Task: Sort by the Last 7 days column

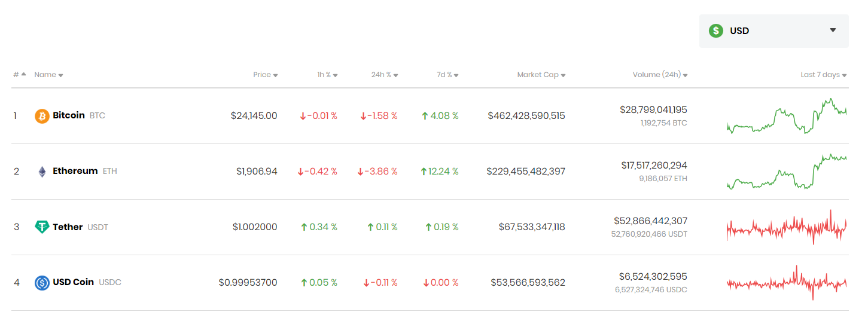Action: pos(824,75)
